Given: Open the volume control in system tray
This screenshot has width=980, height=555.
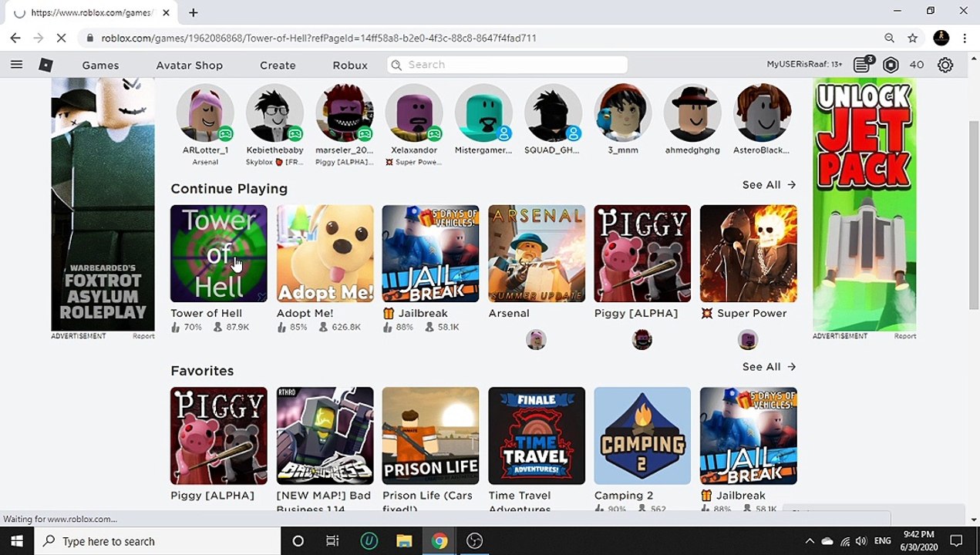Looking at the screenshot, I should (861, 541).
